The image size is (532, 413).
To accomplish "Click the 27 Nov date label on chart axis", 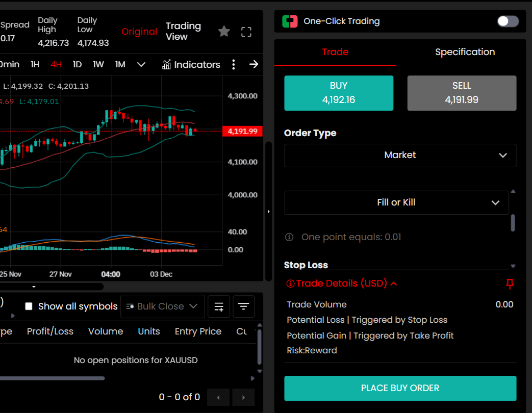I will pos(60,274).
